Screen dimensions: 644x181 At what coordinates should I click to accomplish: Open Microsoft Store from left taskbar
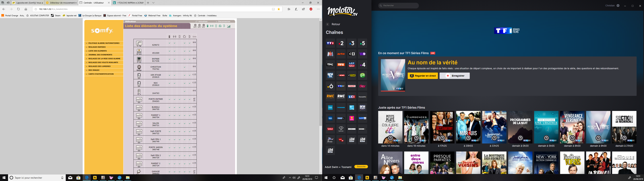coord(78,178)
